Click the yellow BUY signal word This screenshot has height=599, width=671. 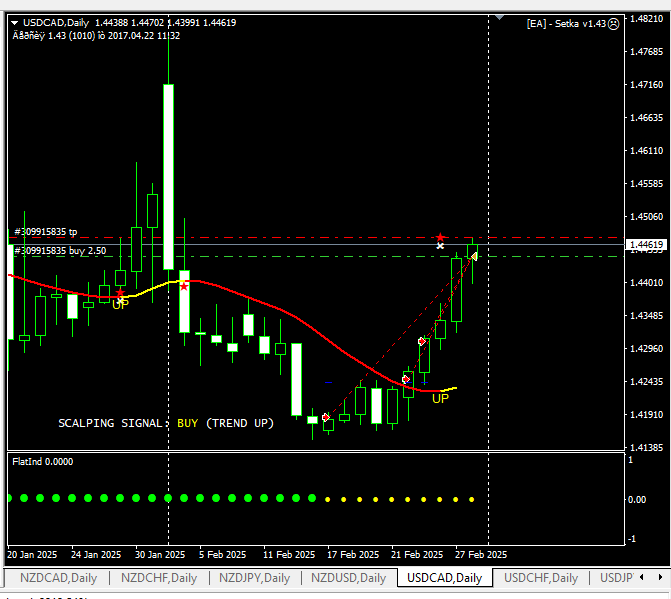tap(187, 423)
